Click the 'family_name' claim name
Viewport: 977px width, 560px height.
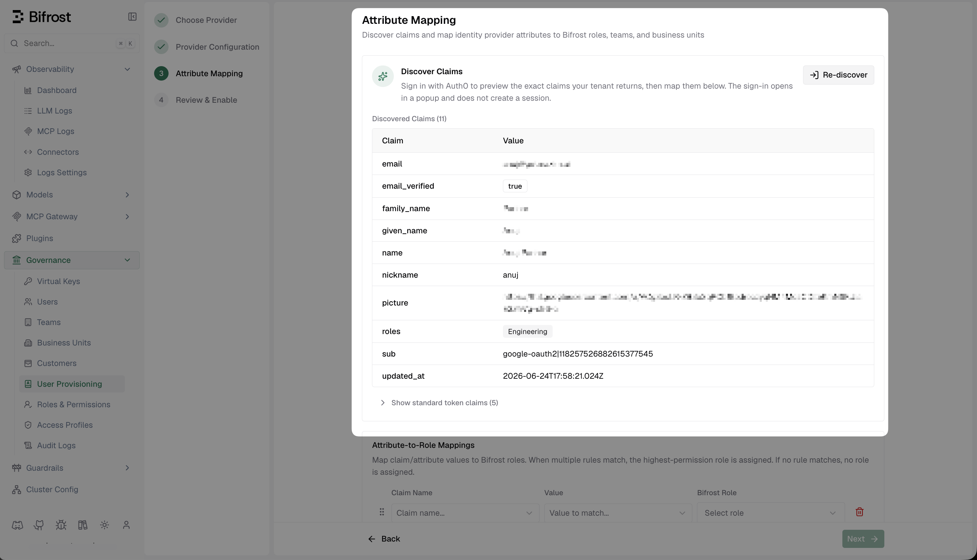click(406, 208)
